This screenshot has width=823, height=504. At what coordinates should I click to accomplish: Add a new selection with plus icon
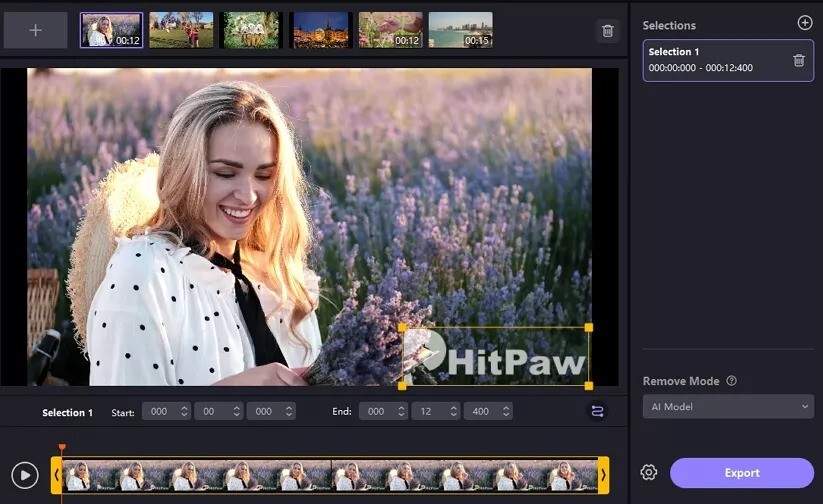click(x=805, y=23)
